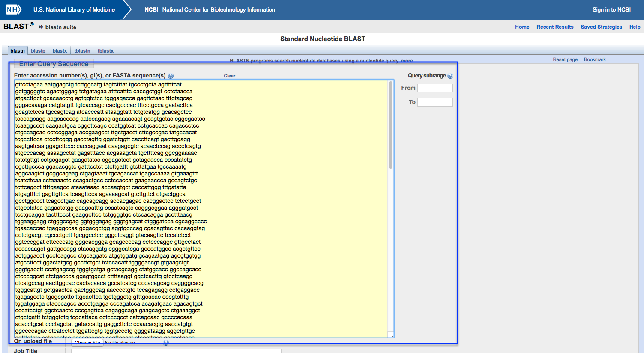This screenshot has width=644, height=353.
Task: Go to BLAST Home link
Action: [522, 27]
